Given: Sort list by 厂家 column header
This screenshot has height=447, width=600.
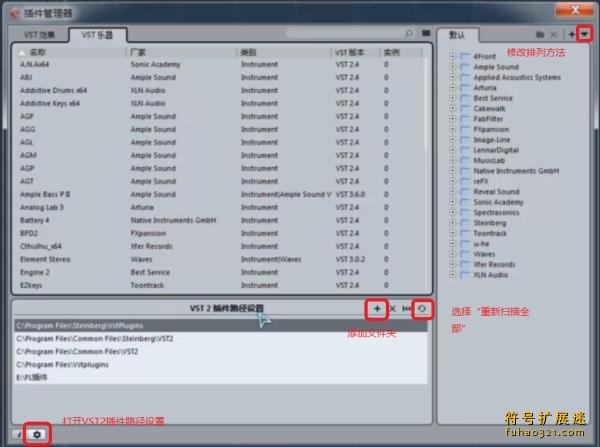Looking at the screenshot, I should pyautogui.click(x=182, y=52).
